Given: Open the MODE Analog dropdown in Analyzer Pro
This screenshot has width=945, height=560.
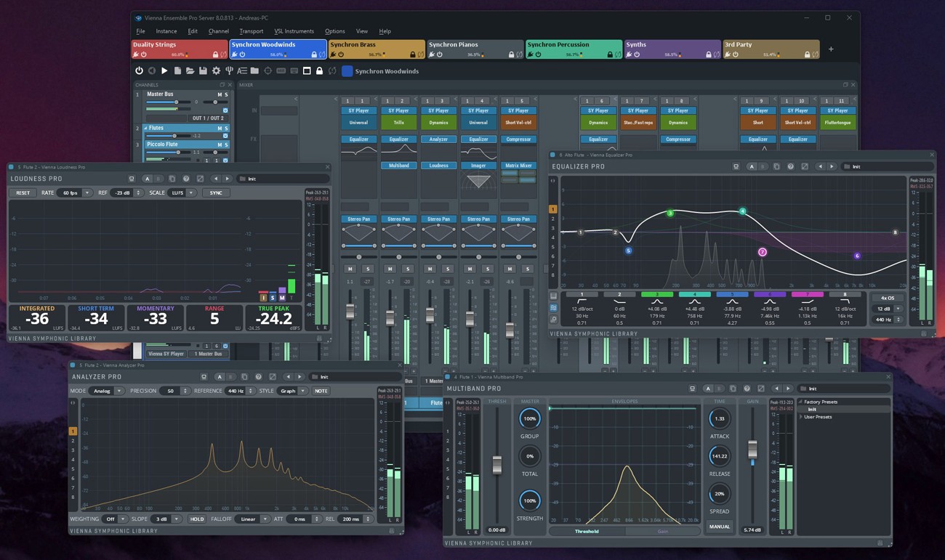Looking at the screenshot, I should (107, 391).
